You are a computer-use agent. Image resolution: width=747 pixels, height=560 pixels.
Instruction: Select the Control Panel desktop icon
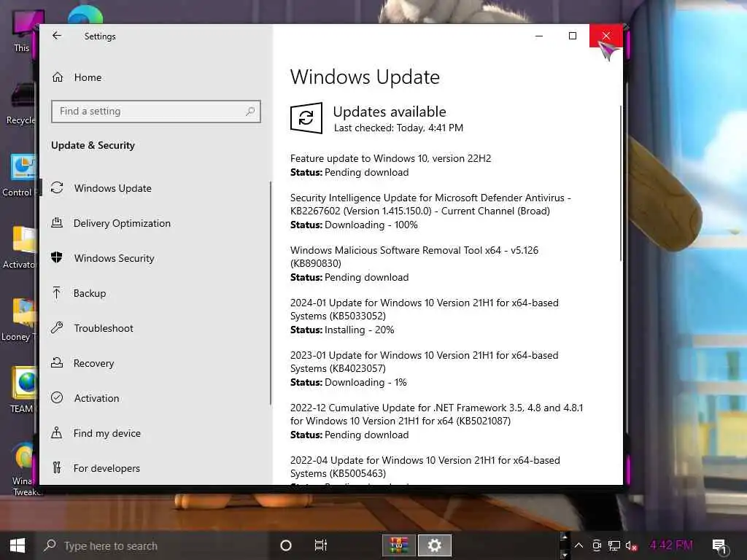pyautogui.click(x=20, y=175)
